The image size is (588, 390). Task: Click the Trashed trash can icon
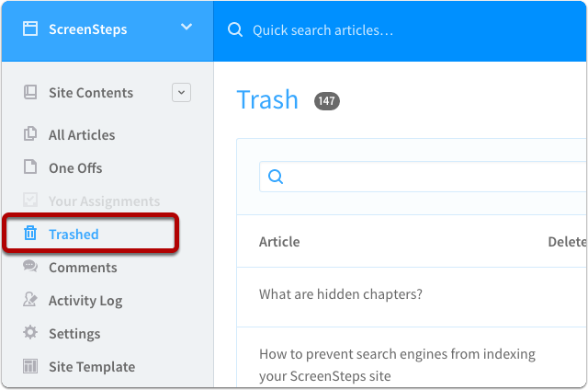tap(30, 233)
